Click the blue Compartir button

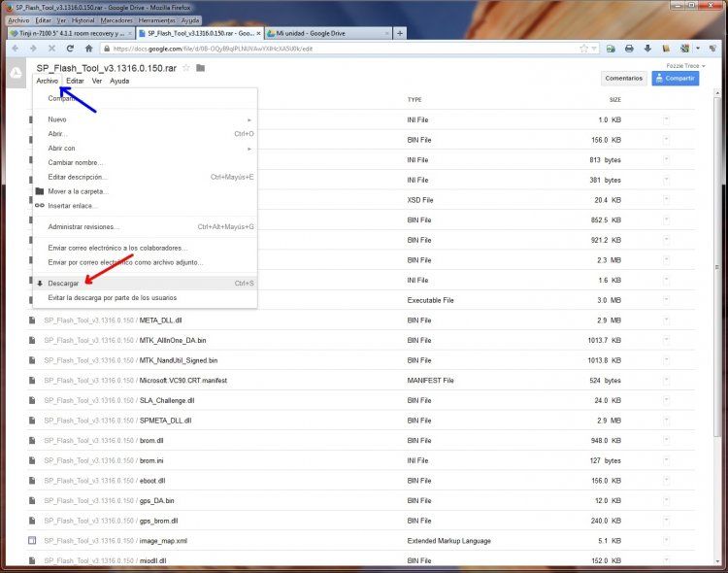point(675,78)
